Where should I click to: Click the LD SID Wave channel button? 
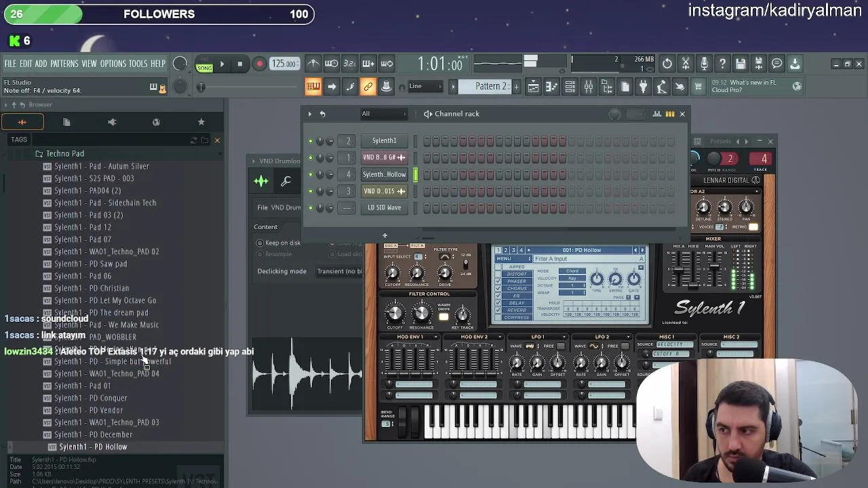384,208
